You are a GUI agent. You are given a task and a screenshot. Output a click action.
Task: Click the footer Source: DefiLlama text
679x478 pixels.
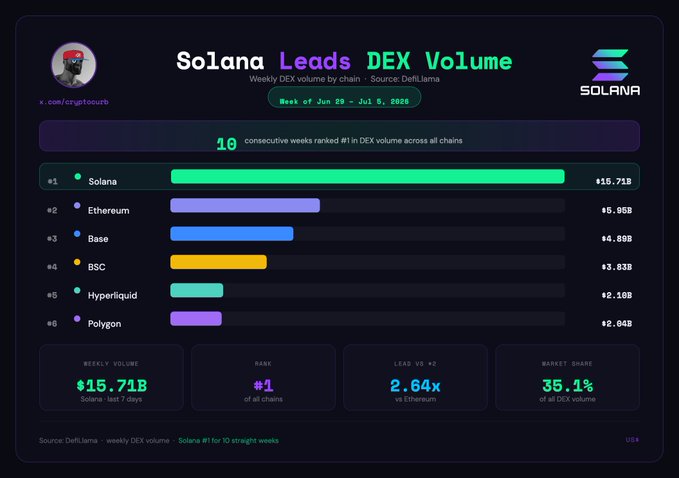pos(68,440)
